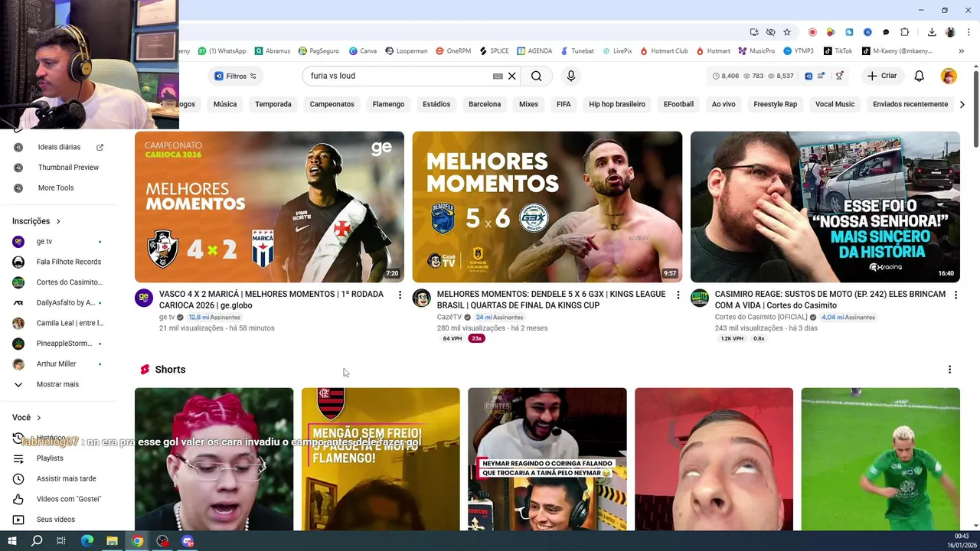Open the TikTok bookmark
This screenshot has height=551, width=980.
[838, 51]
